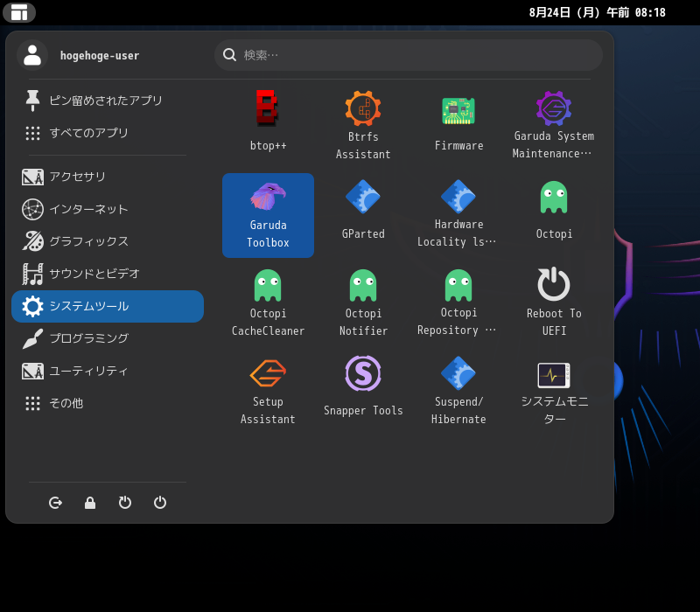
Task: Open Octopi CacheCleaner
Action: (268, 303)
